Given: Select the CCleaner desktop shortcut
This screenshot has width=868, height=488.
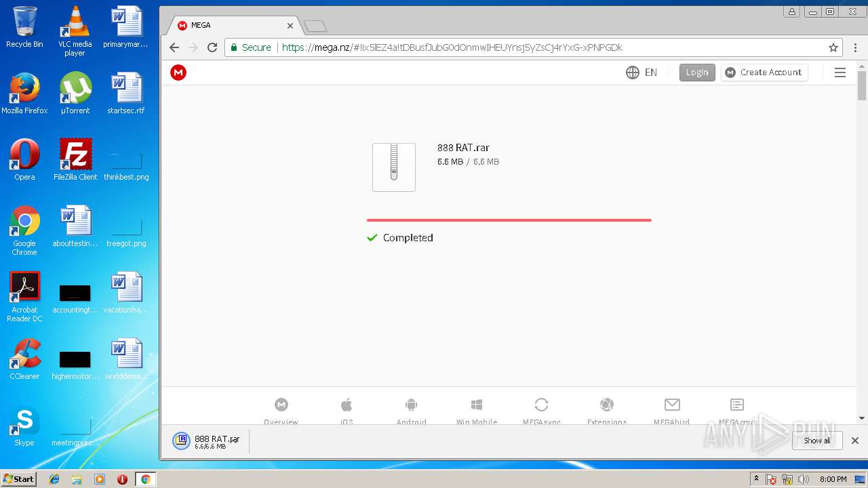Looking at the screenshot, I should pyautogui.click(x=24, y=359).
